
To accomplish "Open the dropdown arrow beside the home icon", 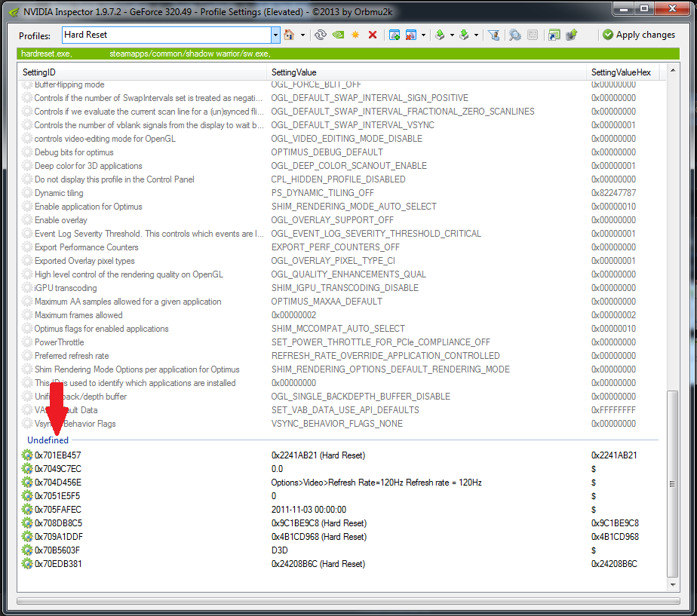I will coord(302,35).
